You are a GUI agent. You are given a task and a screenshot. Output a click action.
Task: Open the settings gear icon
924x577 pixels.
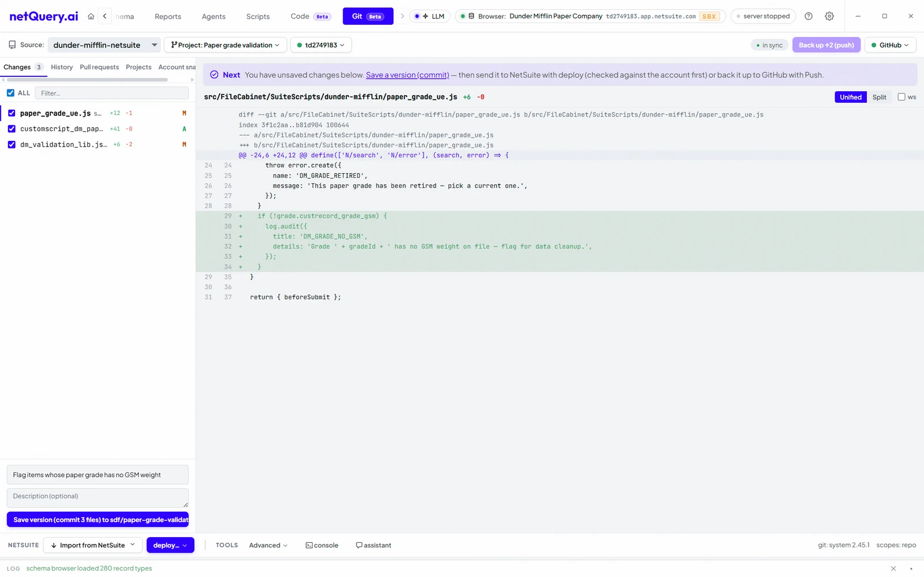[829, 16]
